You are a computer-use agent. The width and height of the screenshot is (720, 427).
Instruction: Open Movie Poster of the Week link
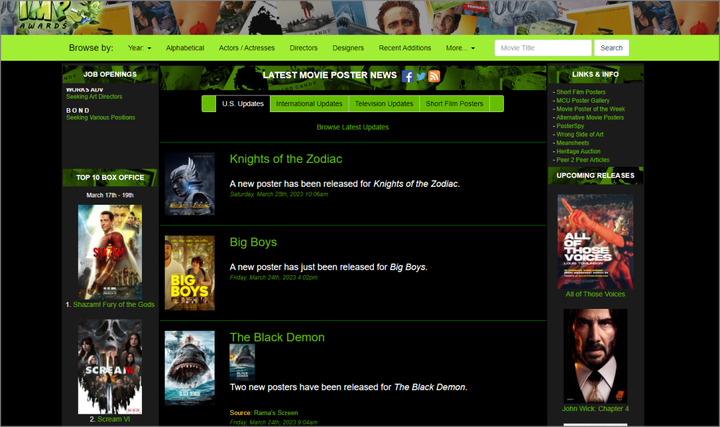[591, 109]
